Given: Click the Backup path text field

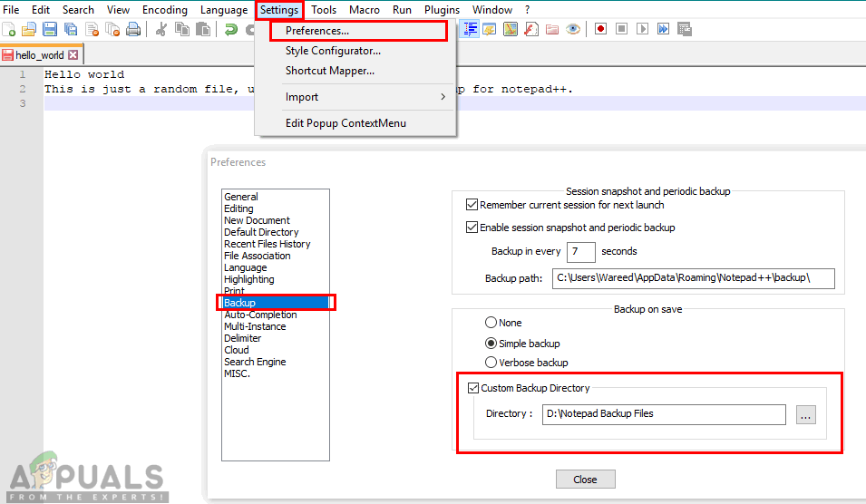Looking at the screenshot, I should point(693,278).
